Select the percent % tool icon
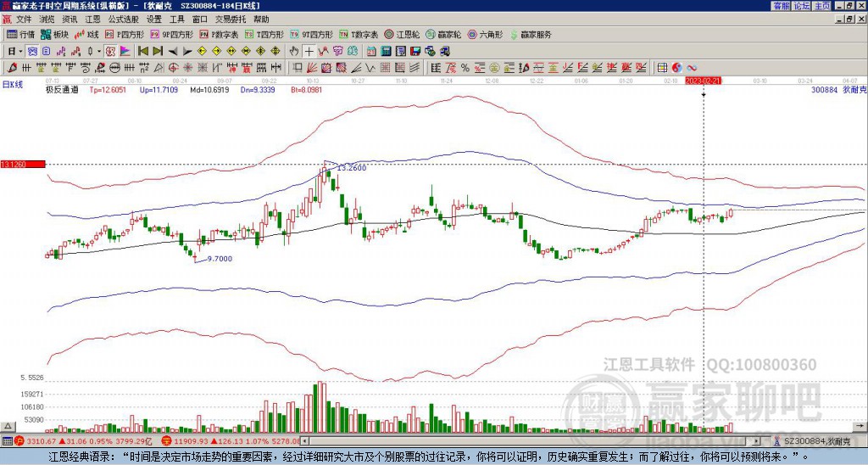868x465 pixels. click(465, 68)
